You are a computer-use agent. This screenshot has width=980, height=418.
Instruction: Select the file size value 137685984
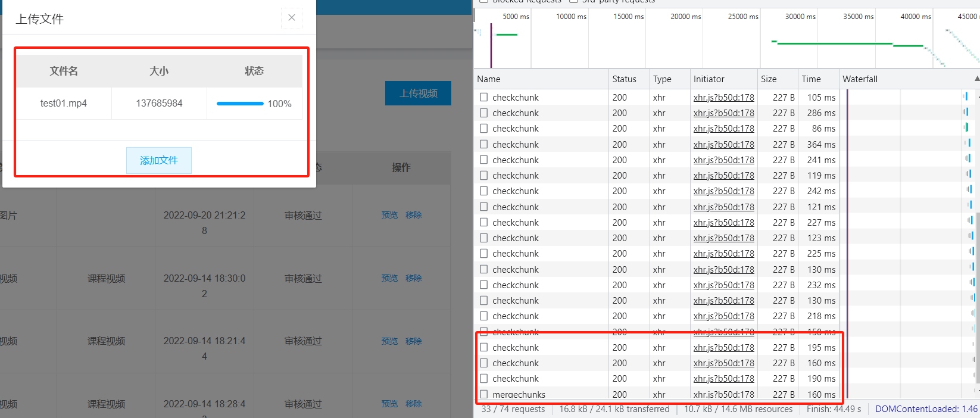pyautogui.click(x=159, y=104)
